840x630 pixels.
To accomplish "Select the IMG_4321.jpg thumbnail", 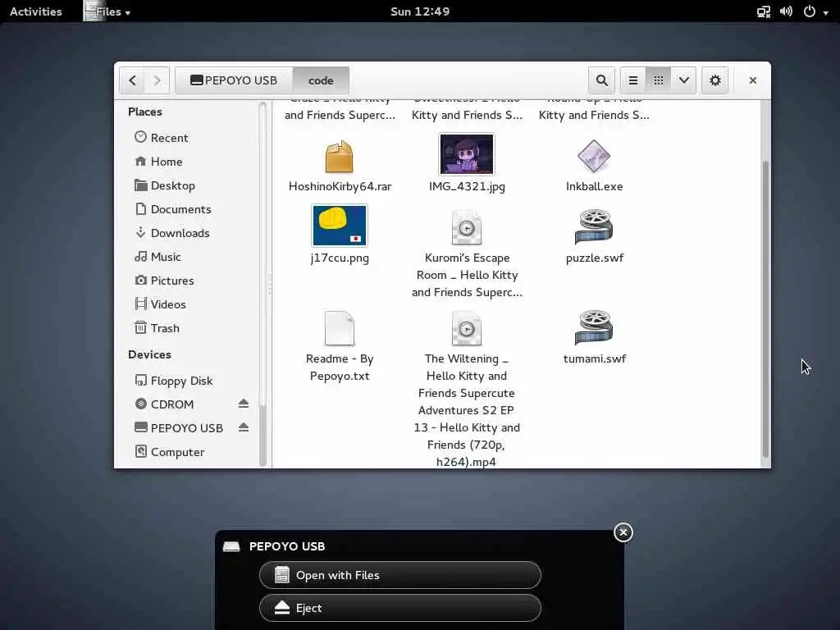I will click(467, 154).
